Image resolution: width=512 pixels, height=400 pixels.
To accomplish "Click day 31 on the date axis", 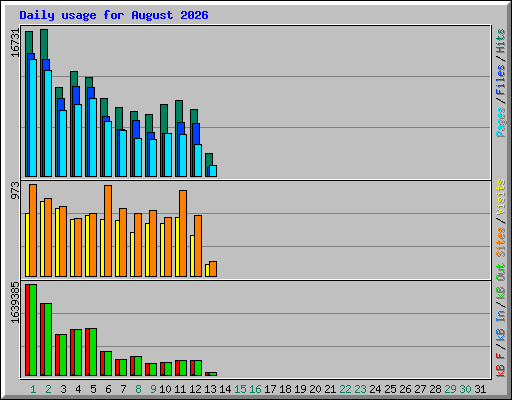I will (x=480, y=389).
